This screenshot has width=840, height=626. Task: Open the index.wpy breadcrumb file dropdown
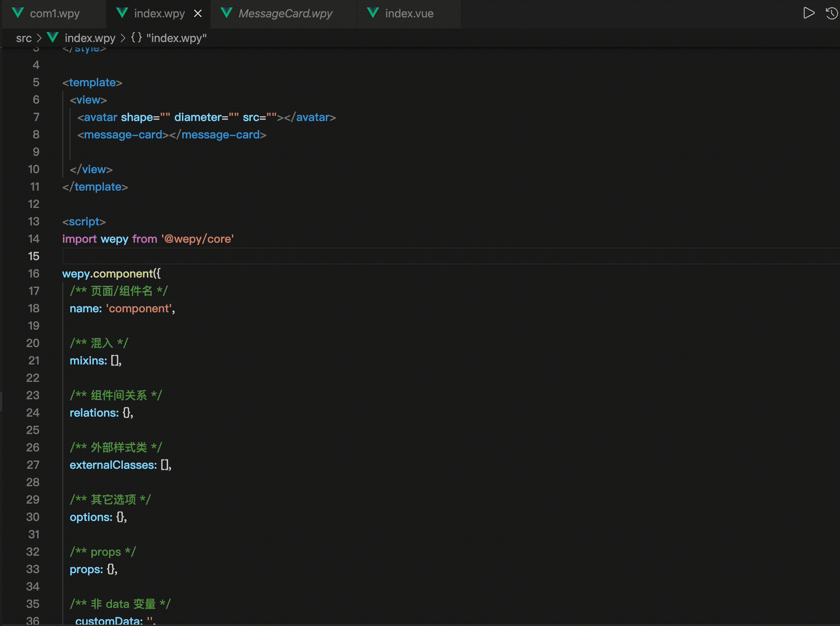click(x=90, y=38)
